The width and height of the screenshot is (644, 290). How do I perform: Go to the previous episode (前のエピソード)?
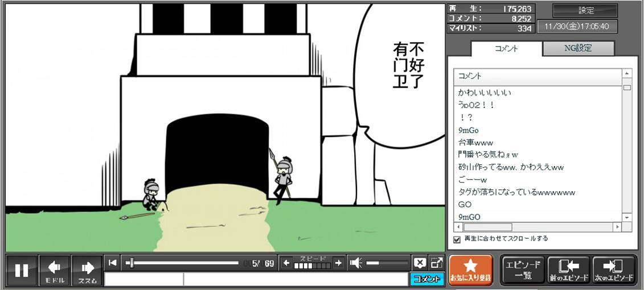[568, 270]
